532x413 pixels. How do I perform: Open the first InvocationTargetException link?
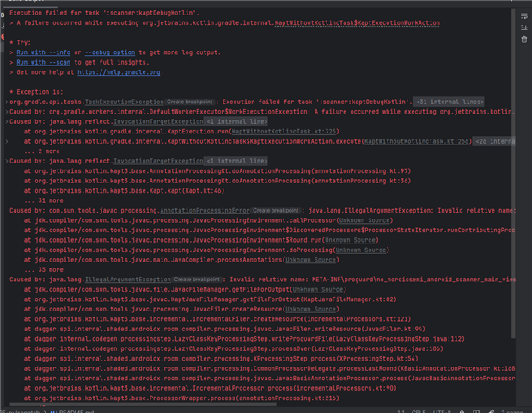point(158,121)
